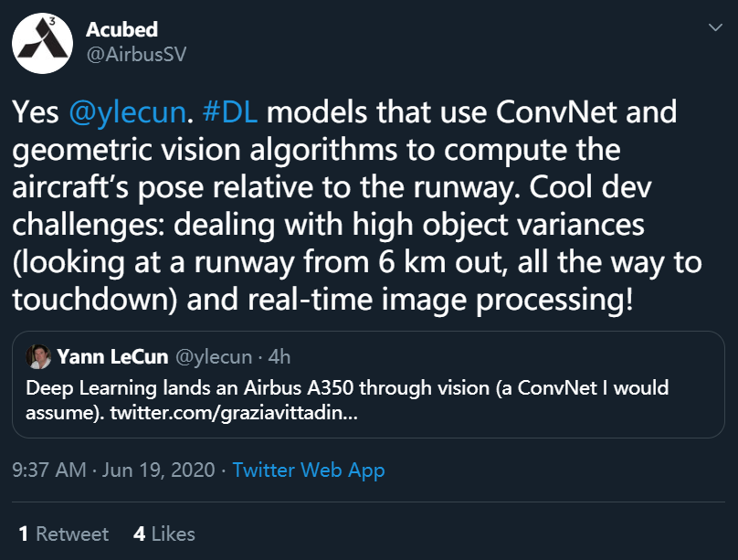Open the twitter.com/graziavittadin... link
Viewport: 738px width, 560px height.
[235, 412]
